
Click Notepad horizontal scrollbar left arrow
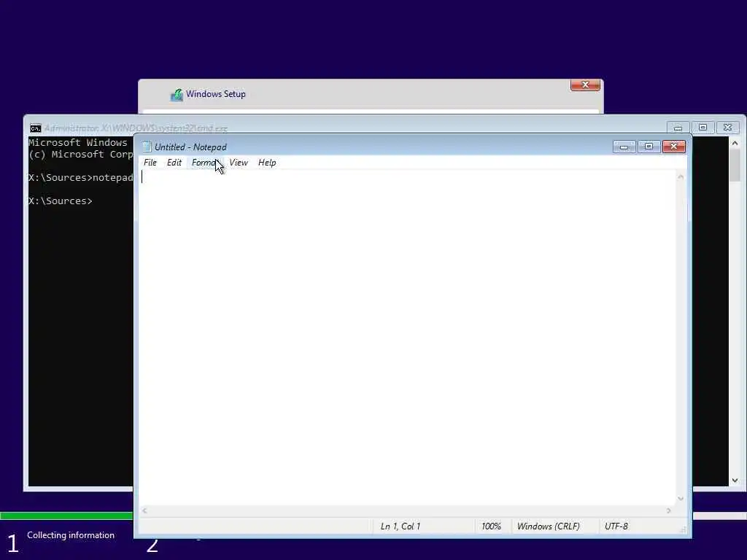pyautogui.click(x=144, y=510)
